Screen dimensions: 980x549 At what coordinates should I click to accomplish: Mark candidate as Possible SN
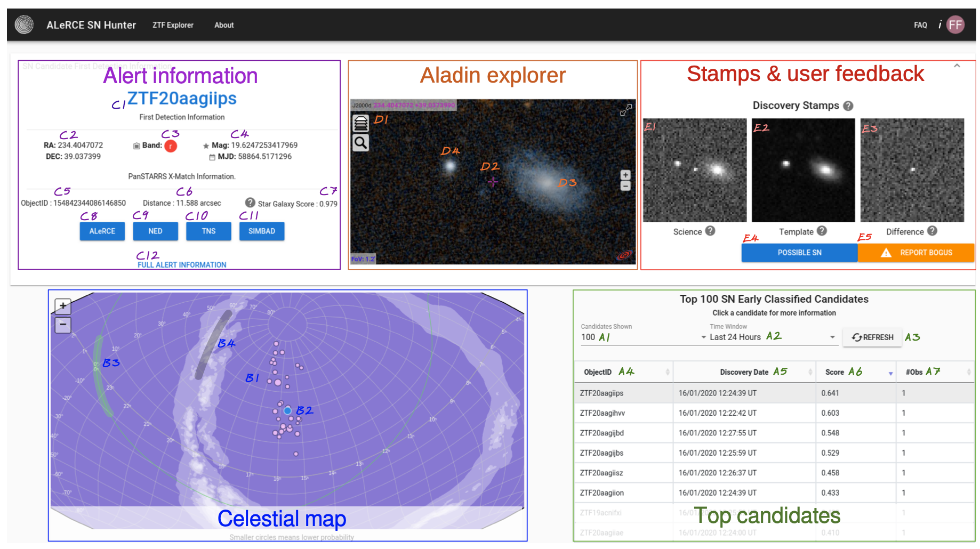[x=799, y=253]
